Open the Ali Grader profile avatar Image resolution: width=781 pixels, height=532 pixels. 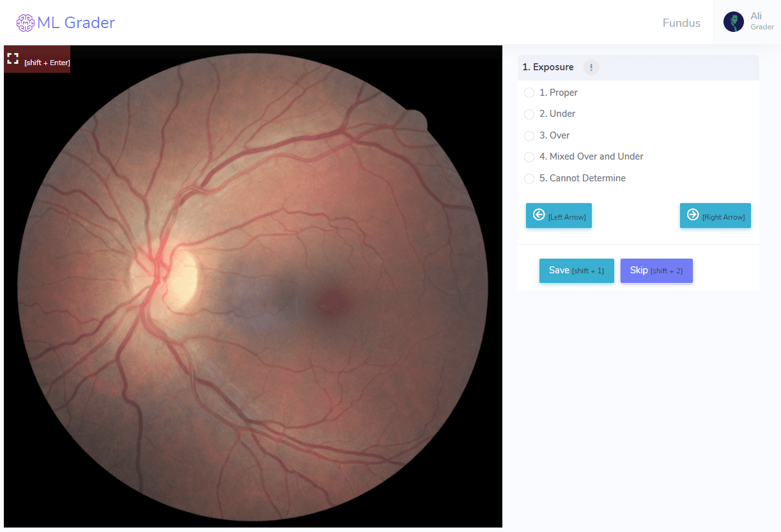coord(732,21)
